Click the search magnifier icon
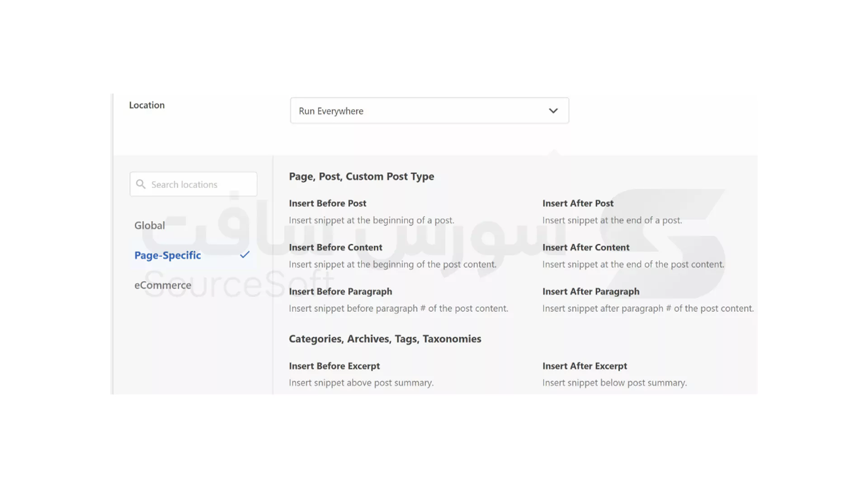The width and height of the screenshot is (868, 488). point(141,184)
